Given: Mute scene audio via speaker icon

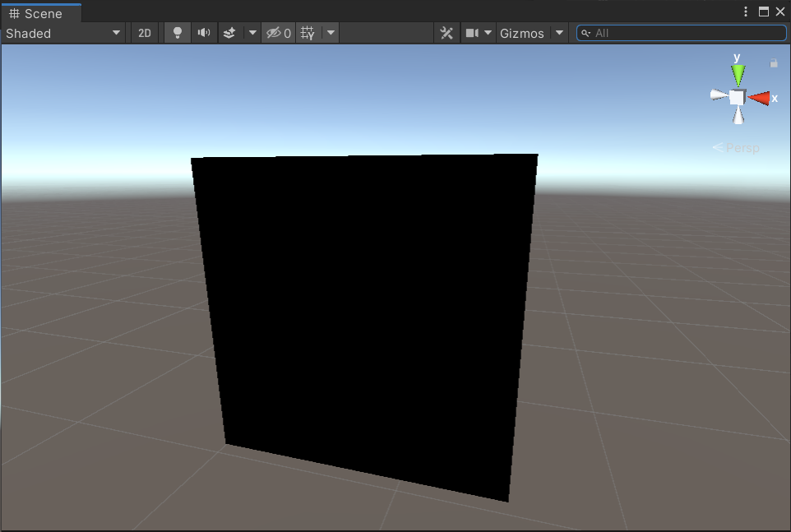Looking at the screenshot, I should [203, 33].
